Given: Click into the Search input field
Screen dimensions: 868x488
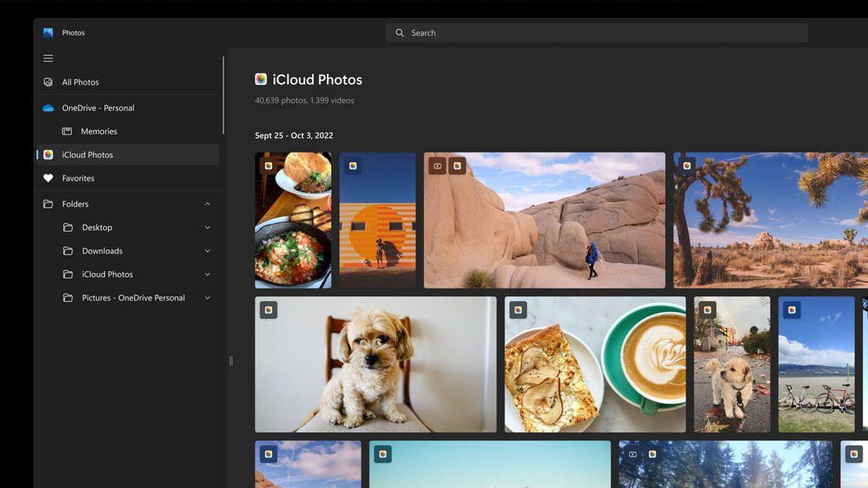Looking at the screenshot, I should tap(600, 33).
